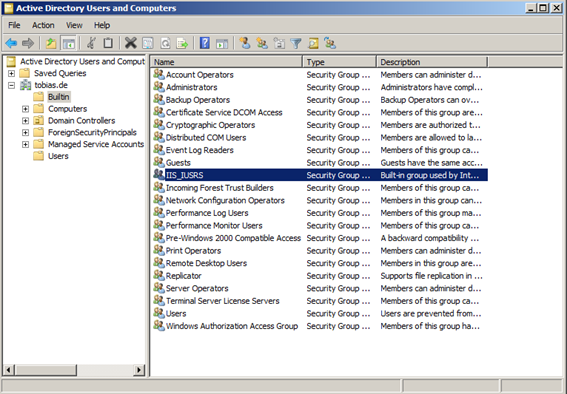
Task: Click the Create new group toolbar icon
Action: pyautogui.click(x=262, y=43)
